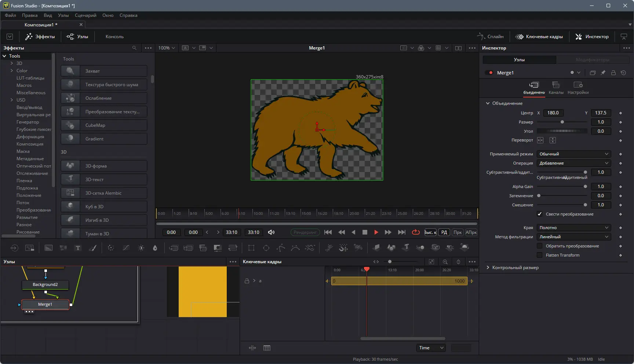This screenshot has height=364, width=634.
Task: Open the 'Сценарий' menu
Action: click(x=85, y=15)
